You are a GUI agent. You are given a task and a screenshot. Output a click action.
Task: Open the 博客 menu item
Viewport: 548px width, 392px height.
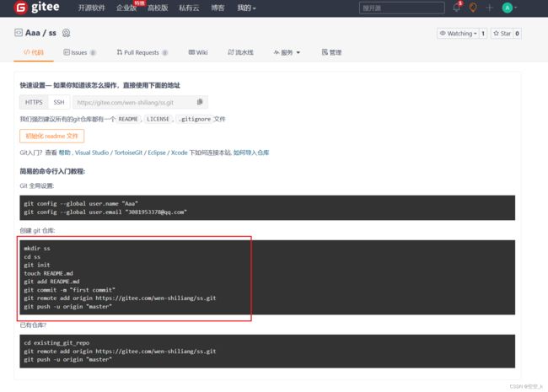click(x=218, y=8)
